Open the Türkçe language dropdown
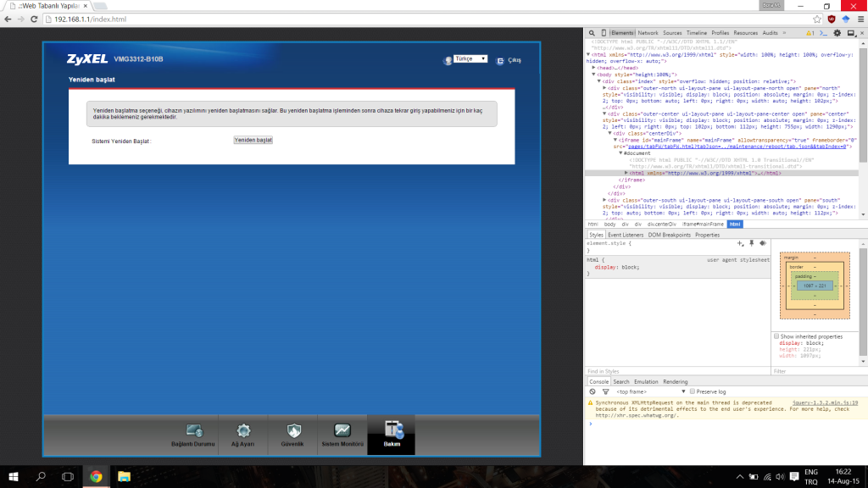 (470, 59)
